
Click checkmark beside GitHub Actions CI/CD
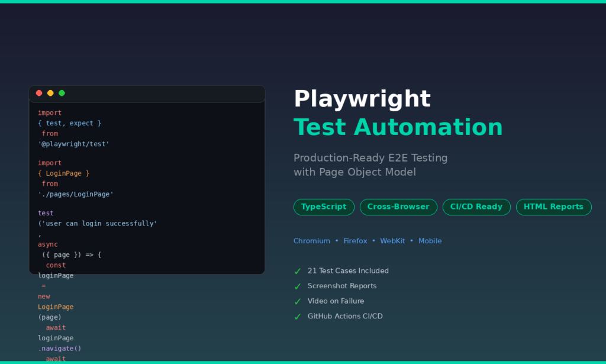(x=298, y=317)
